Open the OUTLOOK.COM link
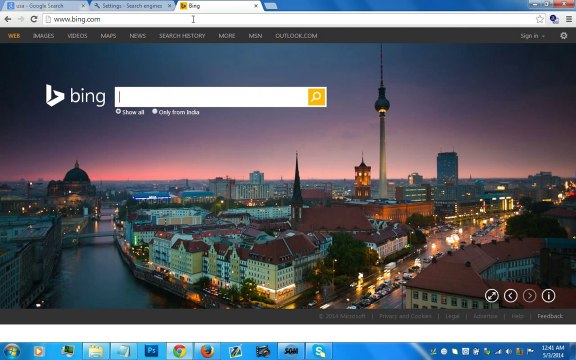Viewport: 576px width, 360px height. [296, 36]
